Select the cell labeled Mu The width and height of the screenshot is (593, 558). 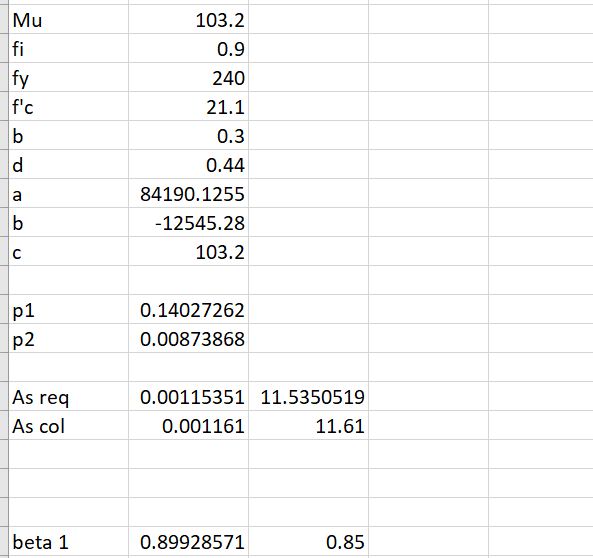[x=68, y=19]
